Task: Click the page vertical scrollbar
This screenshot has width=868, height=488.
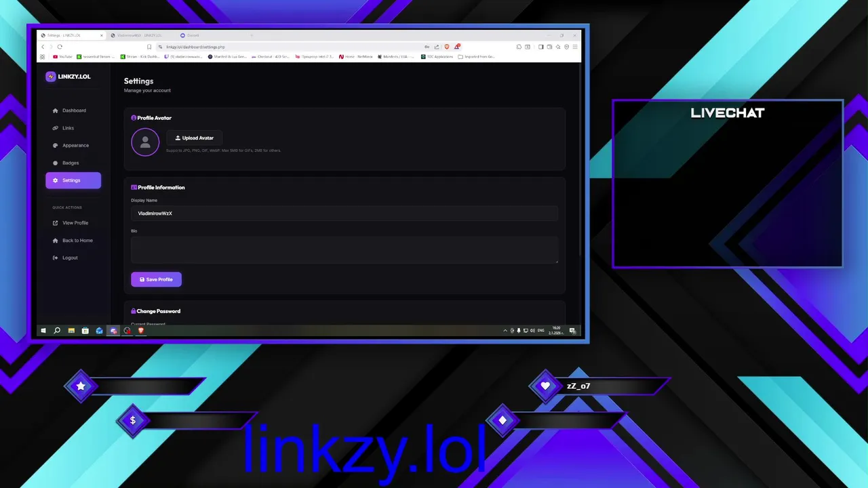Action: (x=579, y=159)
